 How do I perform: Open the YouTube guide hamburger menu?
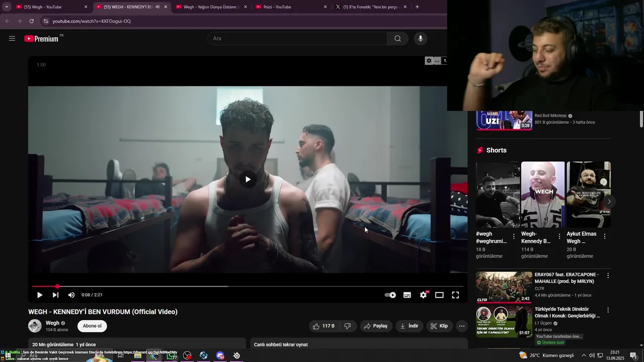(x=12, y=38)
